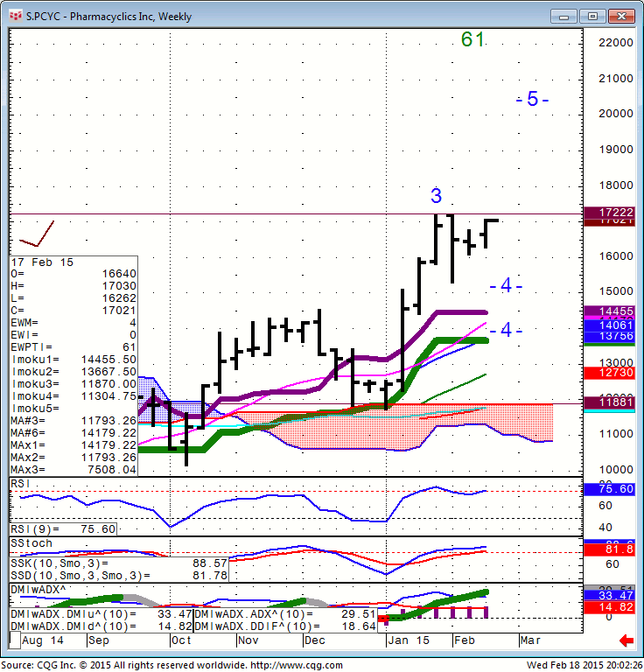Viewport: 644px width, 672px height.
Task: Maximize the S.PCYC chart window
Action: pos(592,17)
